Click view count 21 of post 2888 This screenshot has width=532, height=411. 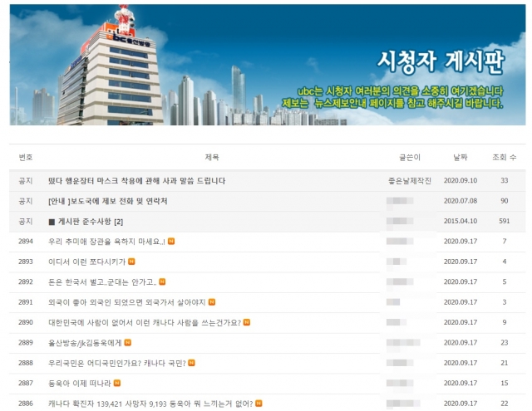(x=505, y=363)
